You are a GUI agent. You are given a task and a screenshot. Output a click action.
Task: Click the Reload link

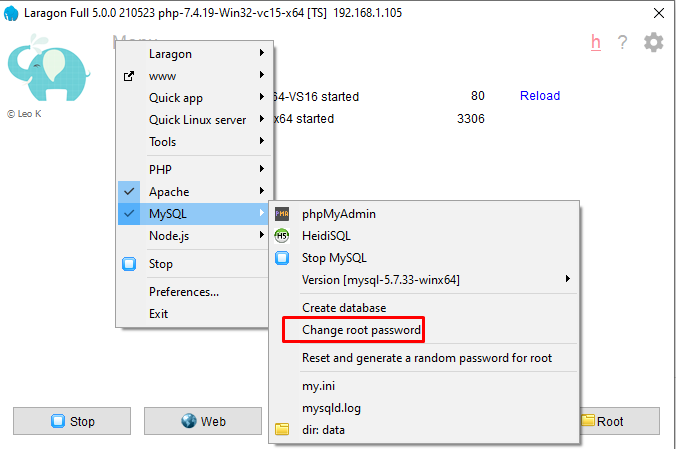pyautogui.click(x=540, y=96)
